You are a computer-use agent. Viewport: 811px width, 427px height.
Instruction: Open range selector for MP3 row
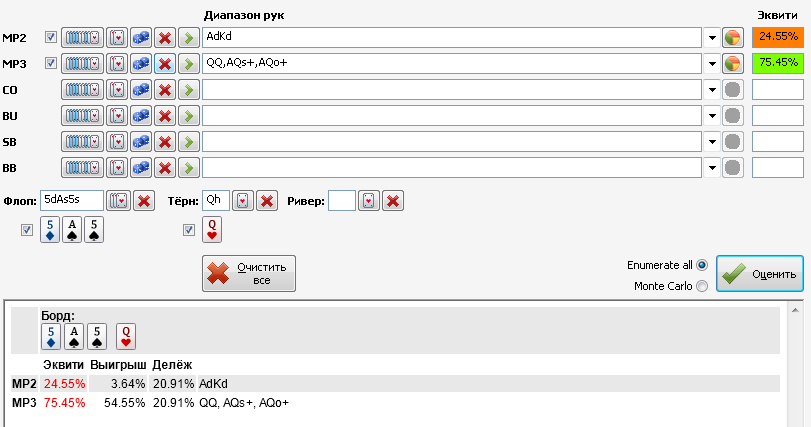(x=82, y=64)
